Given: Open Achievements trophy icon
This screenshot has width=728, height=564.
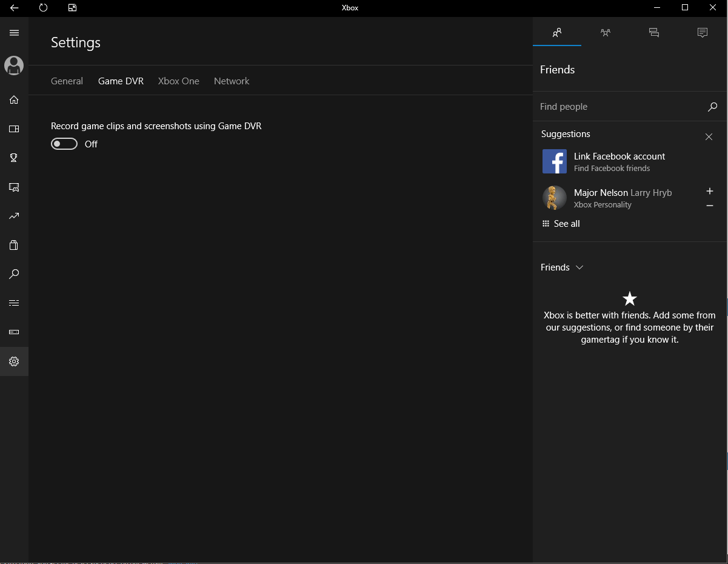Looking at the screenshot, I should point(14,158).
